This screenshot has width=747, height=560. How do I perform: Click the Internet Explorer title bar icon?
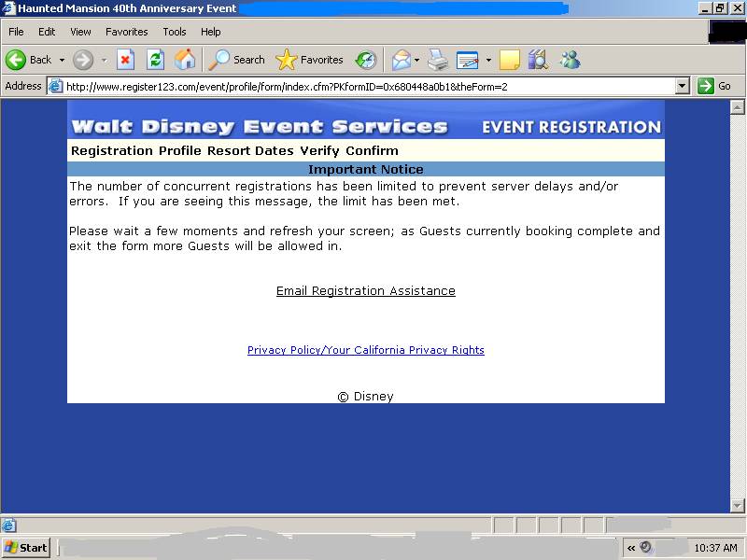point(8,8)
